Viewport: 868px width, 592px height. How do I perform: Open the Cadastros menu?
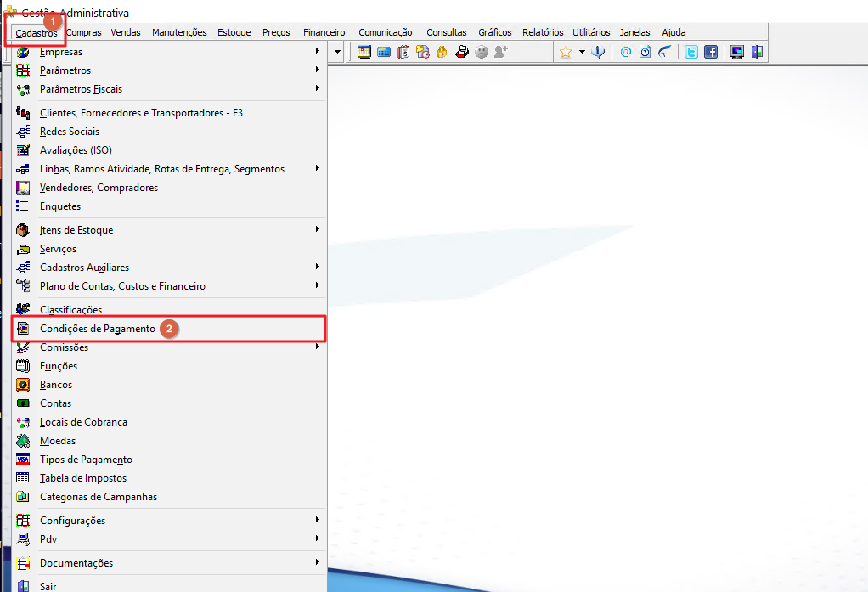coord(37,32)
